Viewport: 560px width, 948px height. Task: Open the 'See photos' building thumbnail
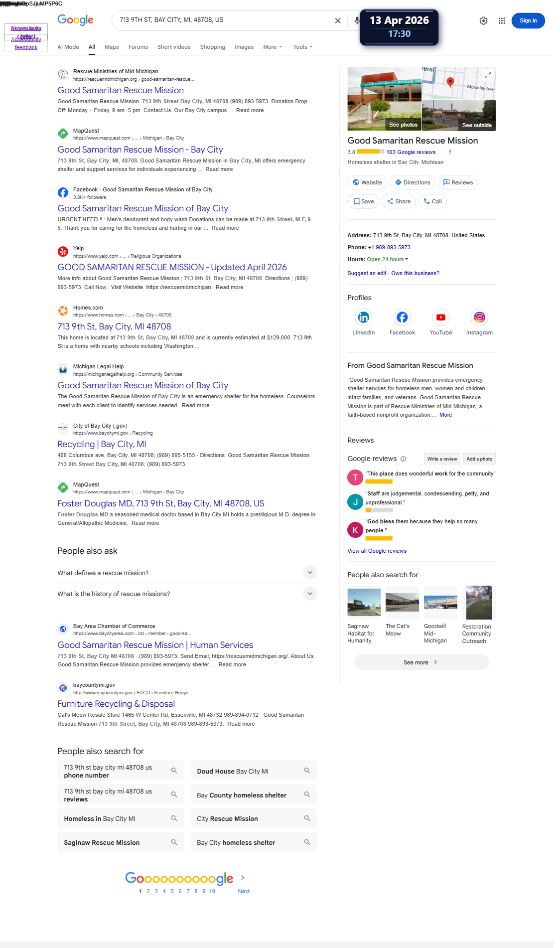click(x=384, y=99)
